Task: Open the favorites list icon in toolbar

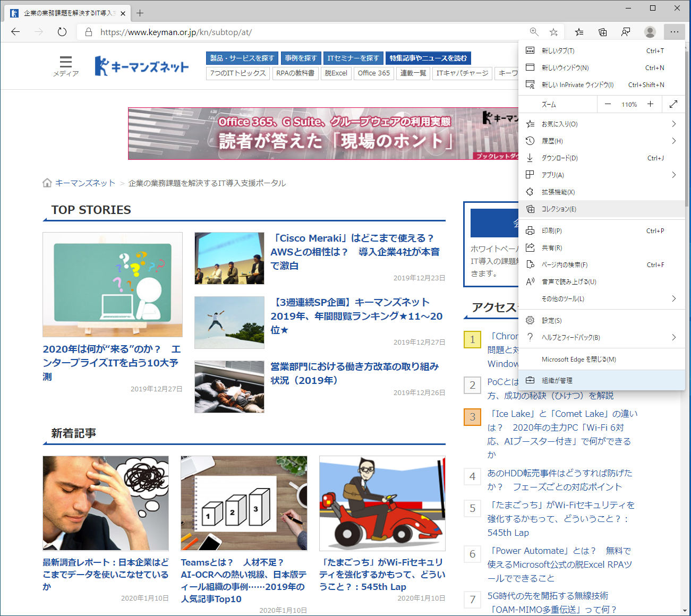Action: [x=579, y=32]
